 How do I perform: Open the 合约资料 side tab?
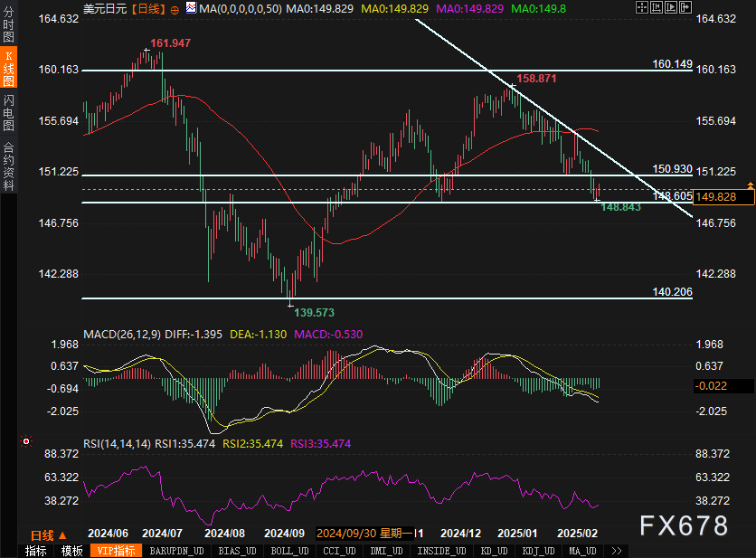(9, 167)
